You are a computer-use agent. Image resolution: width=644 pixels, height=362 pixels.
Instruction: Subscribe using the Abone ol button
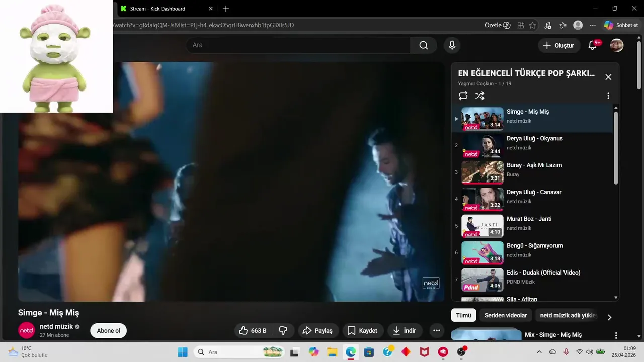(108, 330)
